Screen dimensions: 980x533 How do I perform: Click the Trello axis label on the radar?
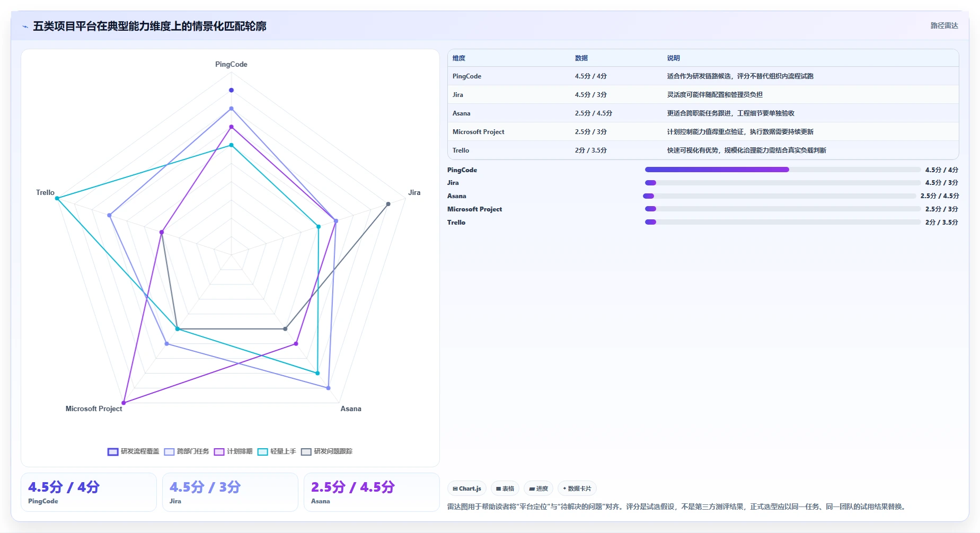(x=45, y=192)
